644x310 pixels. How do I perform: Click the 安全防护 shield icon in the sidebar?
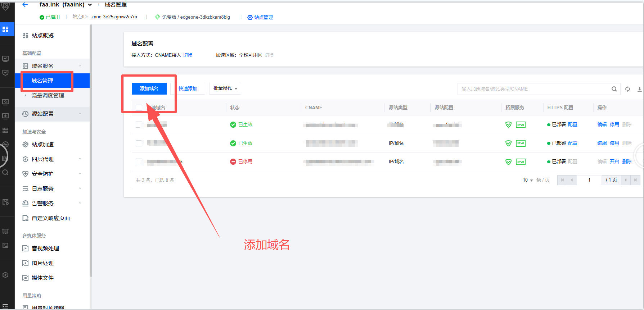click(25, 174)
